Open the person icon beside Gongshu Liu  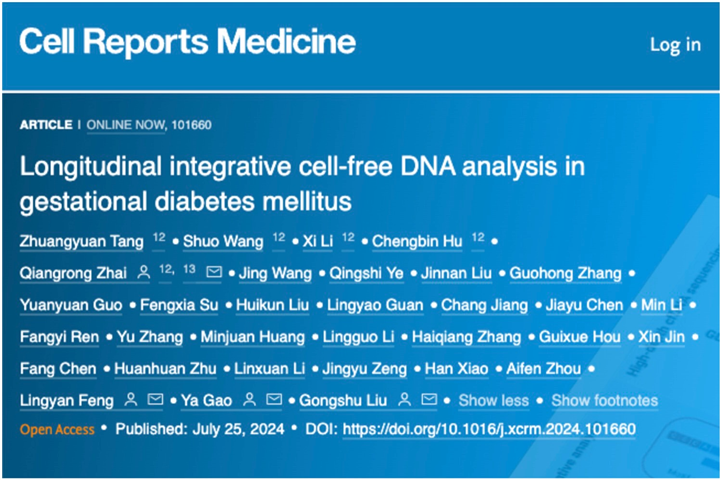pyautogui.click(x=405, y=399)
